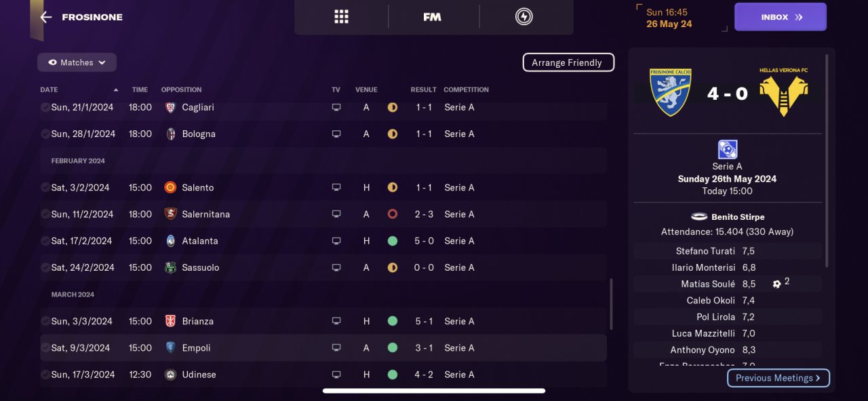Screen dimensions: 868x401
Task: Click the TV icon in Atalanta row
Action: tap(336, 241)
